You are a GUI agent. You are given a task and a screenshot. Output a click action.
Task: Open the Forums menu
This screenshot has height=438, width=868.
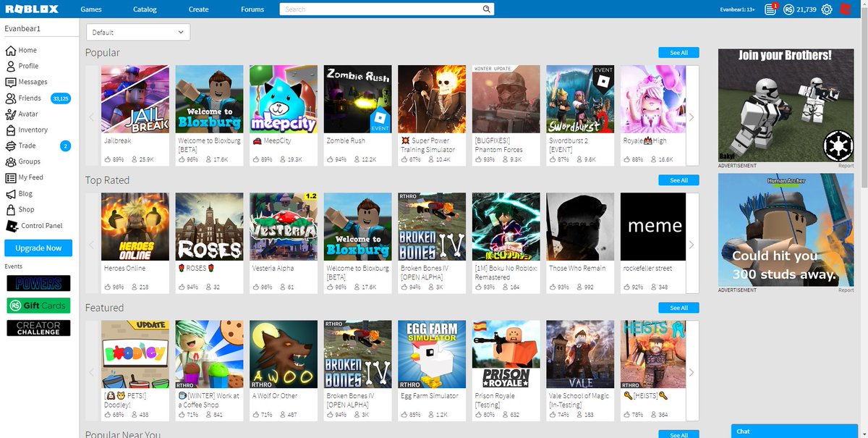(x=252, y=9)
